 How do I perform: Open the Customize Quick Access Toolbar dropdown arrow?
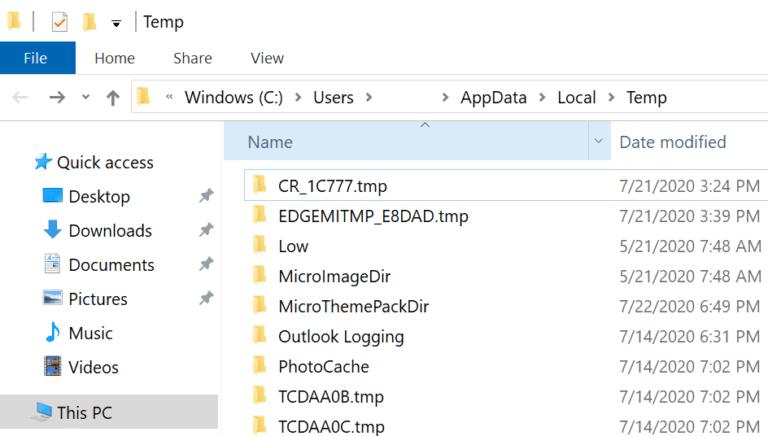[116, 23]
